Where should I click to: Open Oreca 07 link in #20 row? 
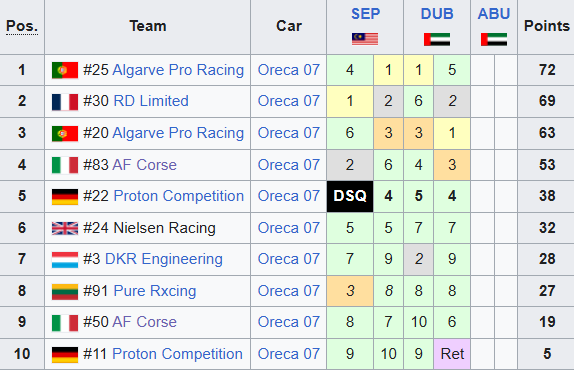pyautogui.click(x=289, y=133)
